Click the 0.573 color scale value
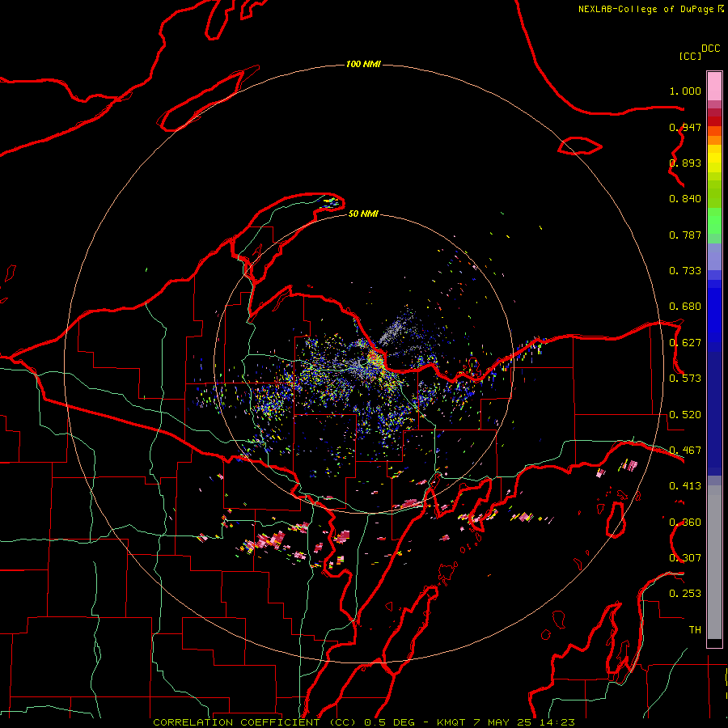Image resolution: width=728 pixels, height=728 pixels. [x=685, y=379]
